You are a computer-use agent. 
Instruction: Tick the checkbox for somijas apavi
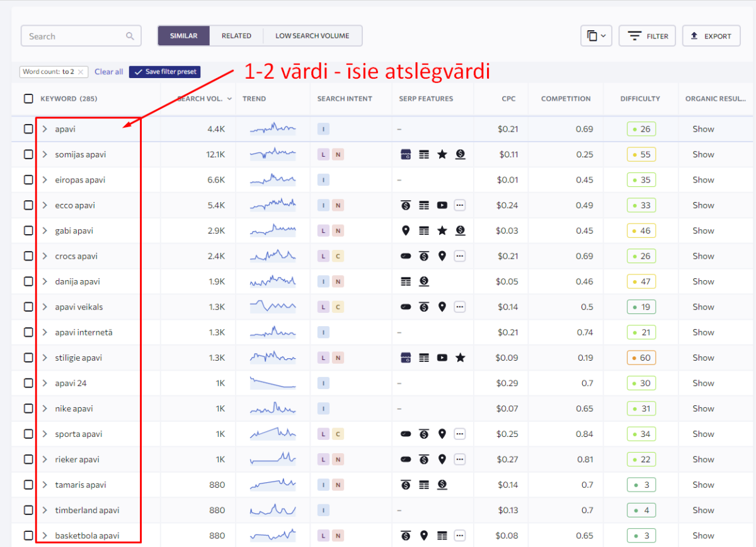point(28,154)
